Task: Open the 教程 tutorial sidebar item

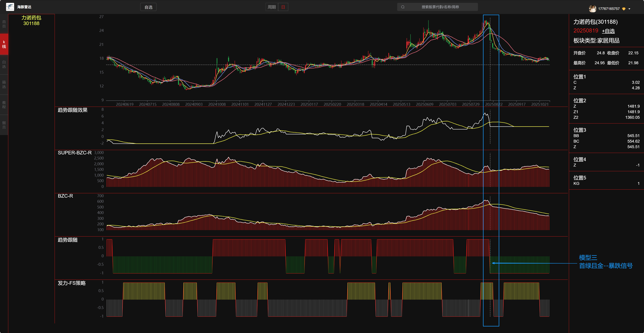Action: pos(4,105)
